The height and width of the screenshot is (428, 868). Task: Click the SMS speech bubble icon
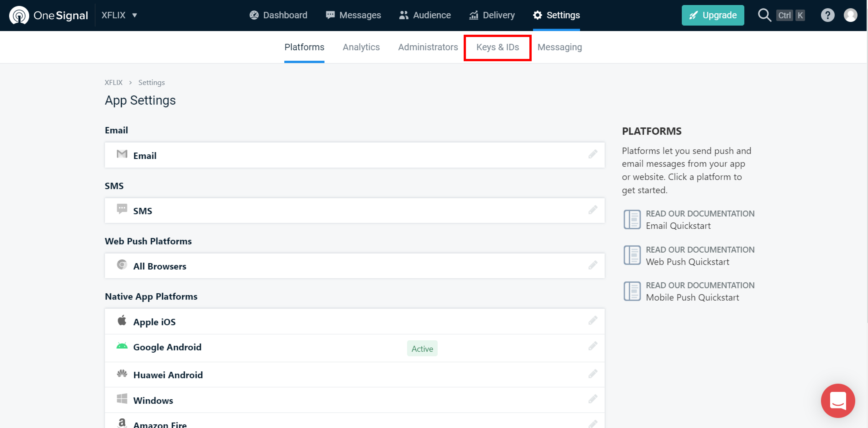(122, 209)
